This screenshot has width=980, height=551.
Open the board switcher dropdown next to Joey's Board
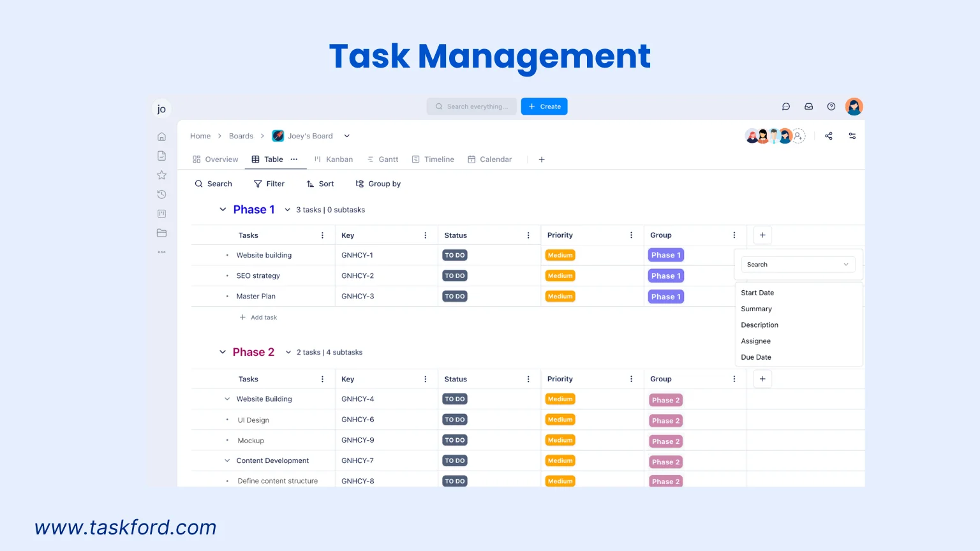[346, 136]
